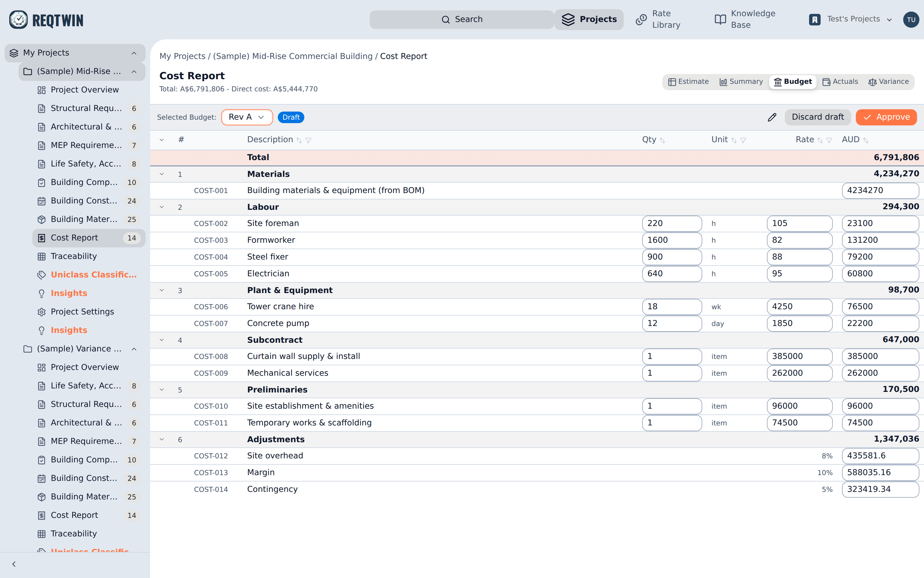924x578 pixels.
Task: Click the ReqTwin logo icon
Action: pyautogui.click(x=18, y=19)
